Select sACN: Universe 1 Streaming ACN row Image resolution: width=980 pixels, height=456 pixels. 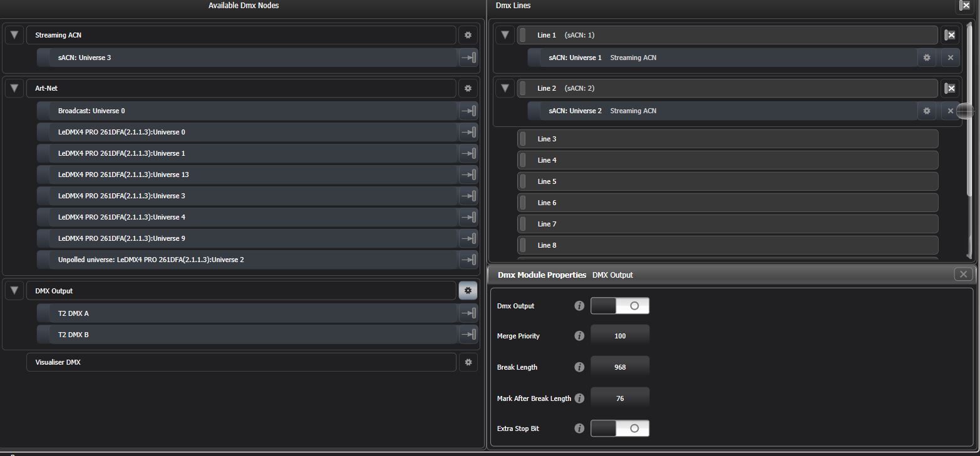pyautogui.click(x=723, y=58)
